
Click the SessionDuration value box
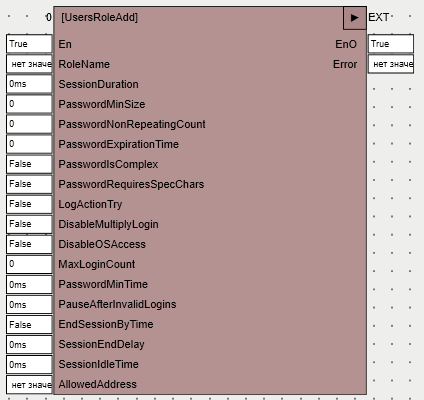29,84
